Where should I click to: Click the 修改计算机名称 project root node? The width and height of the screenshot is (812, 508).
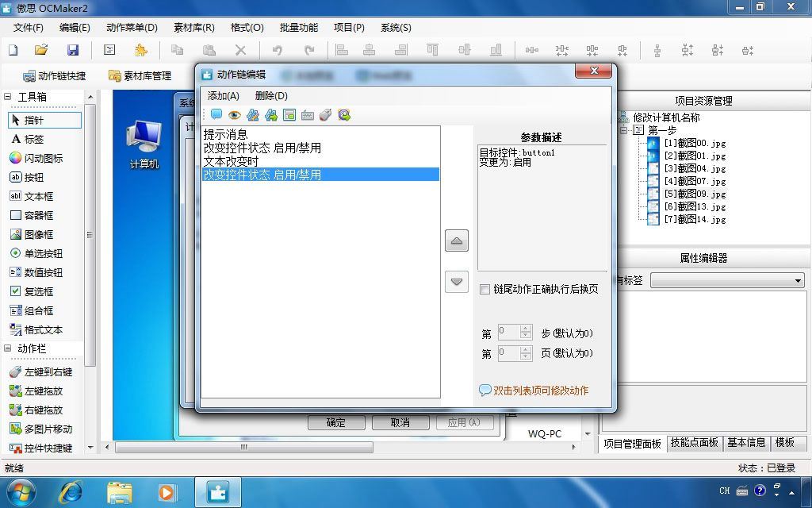point(666,117)
